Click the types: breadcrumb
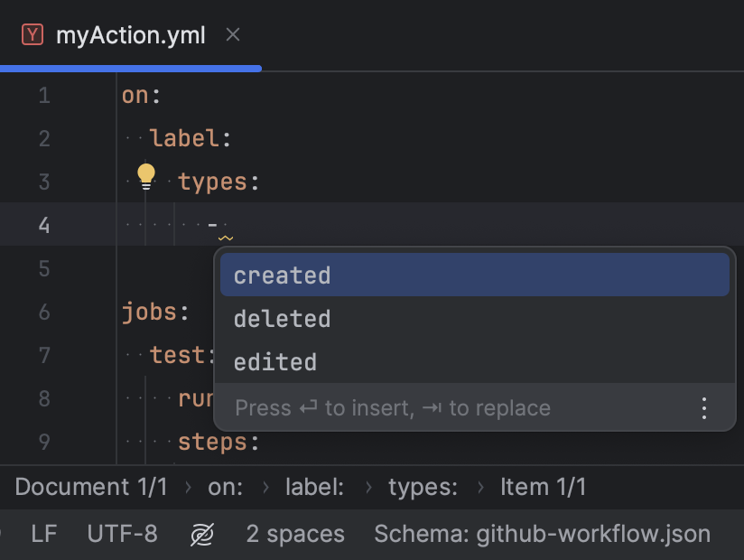Image resolution: width=744 pixels, height=560 pixels. pyautogui.click(x=423, y=487)
